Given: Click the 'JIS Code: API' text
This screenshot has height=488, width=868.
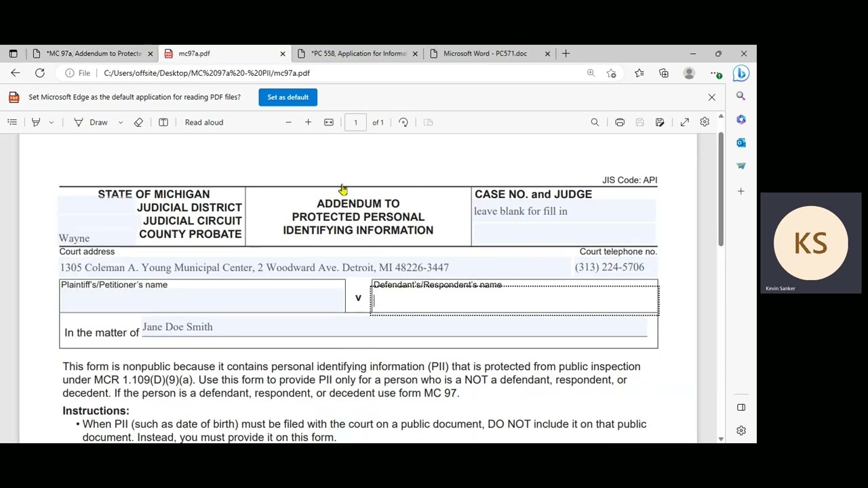Looking at the screenshot, I should (x=629, y=180).
